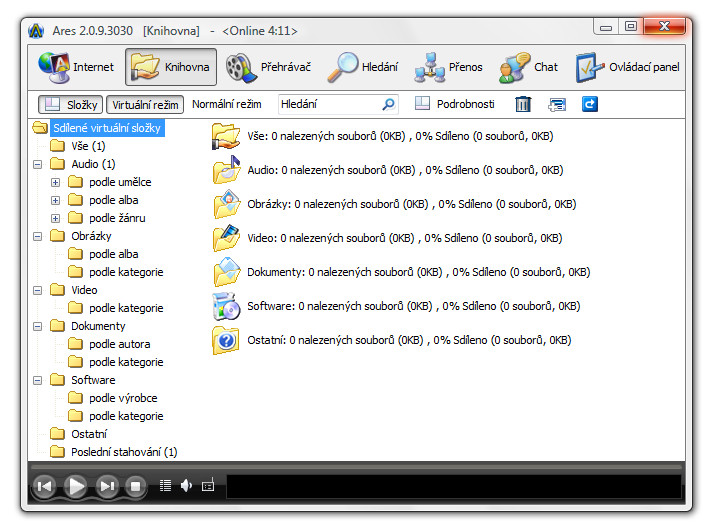The height and width of the screenshot is (529, 712).
Task: Skip to next track
Action: coord(107,486)
